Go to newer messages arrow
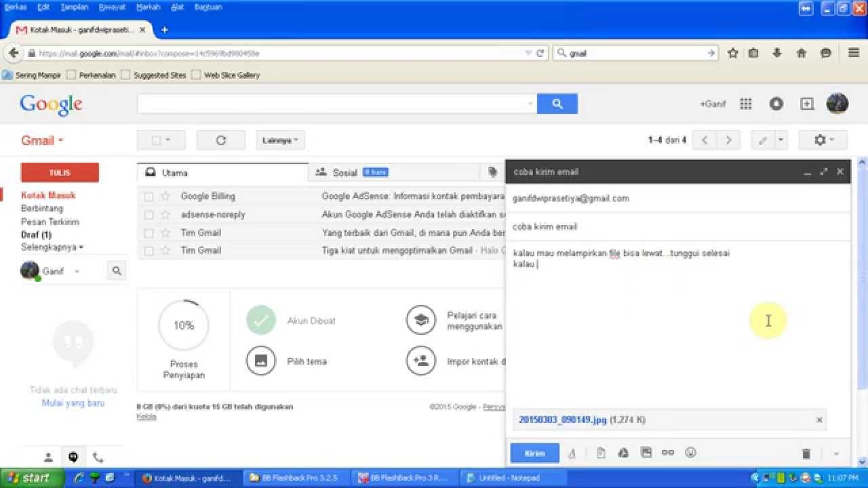This screenshot has width=868, height=488. [705, 140]
